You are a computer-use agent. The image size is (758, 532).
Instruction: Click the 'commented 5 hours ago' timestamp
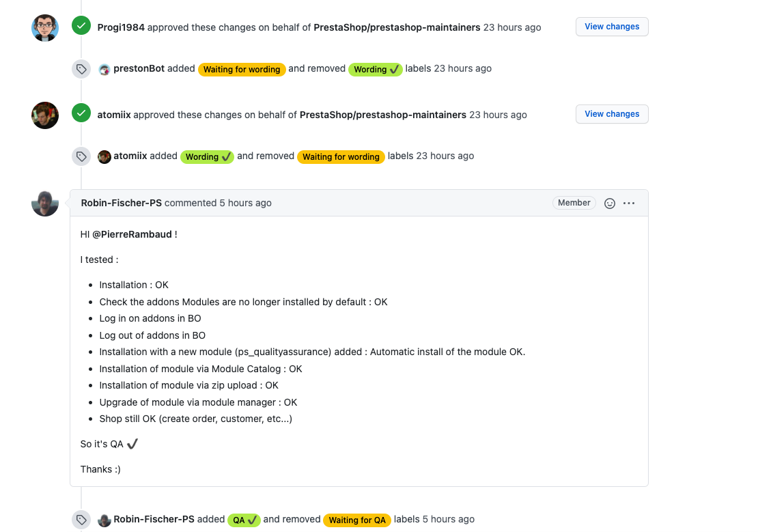(246, 203)
